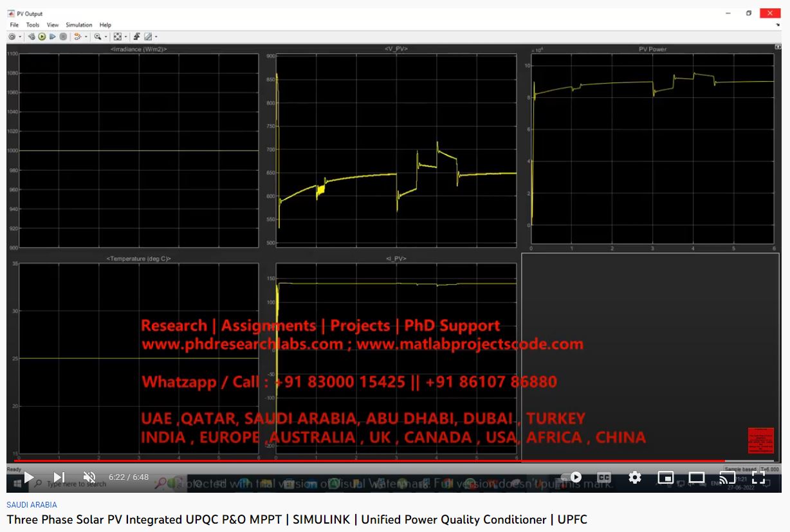
Task: Toggle the autoplay switch
Action: click(572, 477)
